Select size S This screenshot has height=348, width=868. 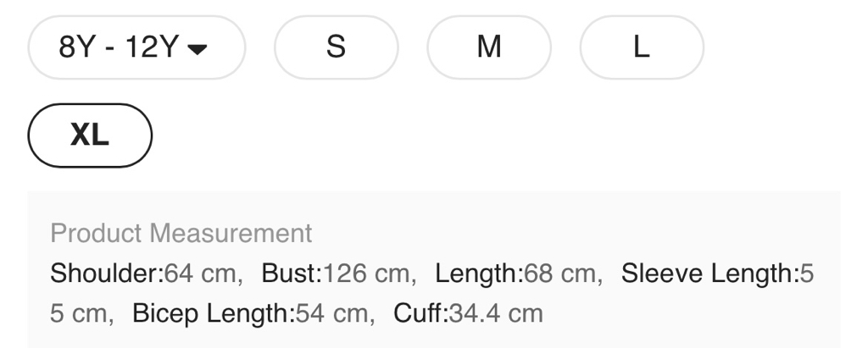pyautogui.click(x=336, y=47)
